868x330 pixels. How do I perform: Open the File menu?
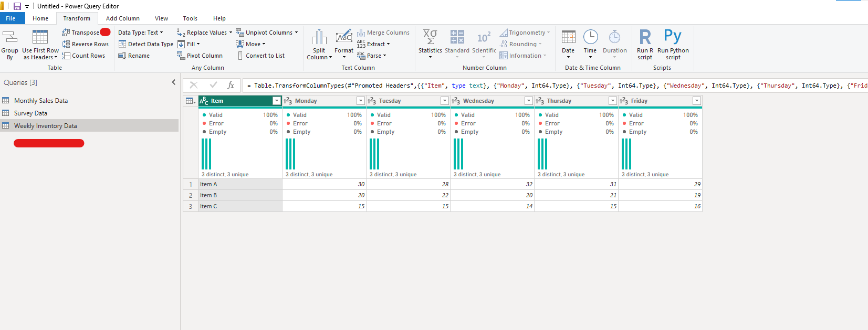pos(11,18)
